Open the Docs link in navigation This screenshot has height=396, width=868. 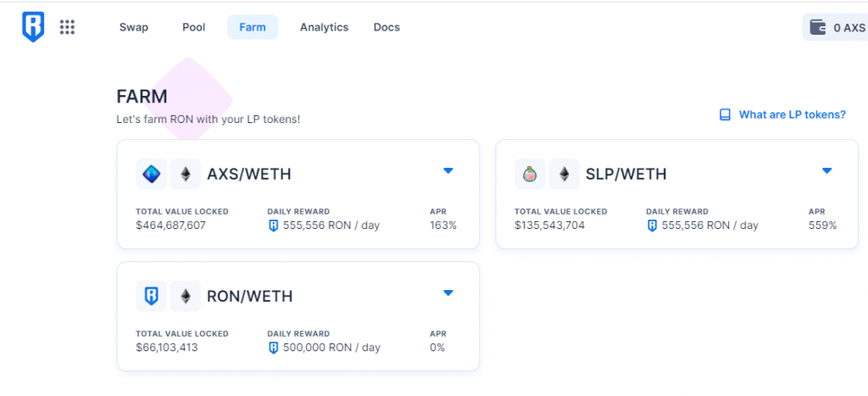pos(387,27)
